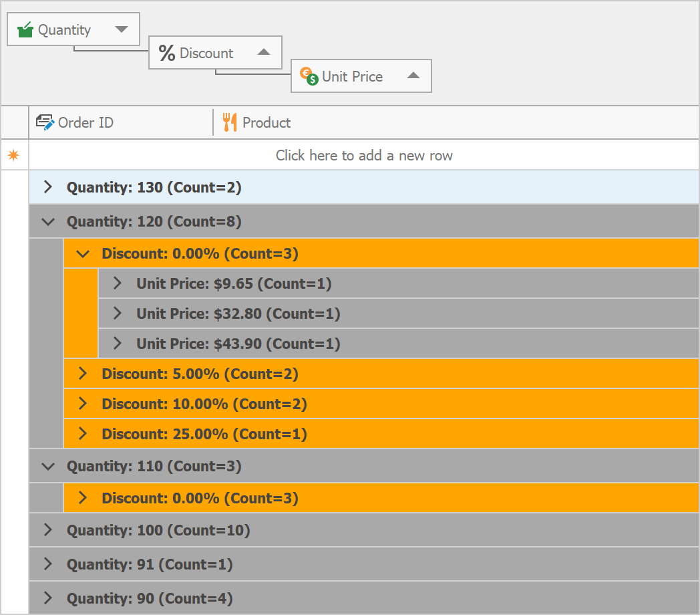The width and height of the screenshot is (700, 615).
Task: Toggle Unit Price sort ascending arrow
Action: click(413, 76)
